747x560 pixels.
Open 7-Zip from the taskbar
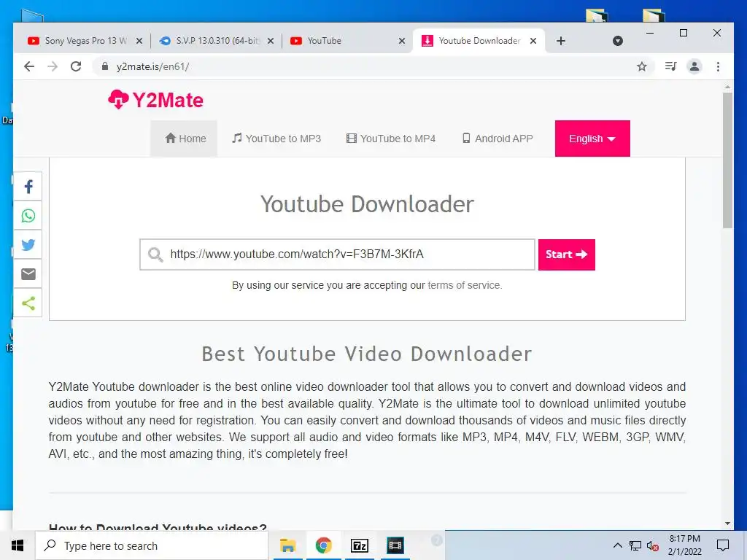(359, 545)
